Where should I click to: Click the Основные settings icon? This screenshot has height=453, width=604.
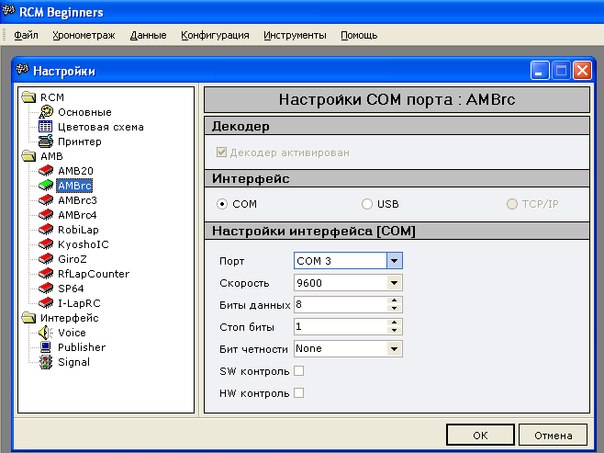click(46, 112)
